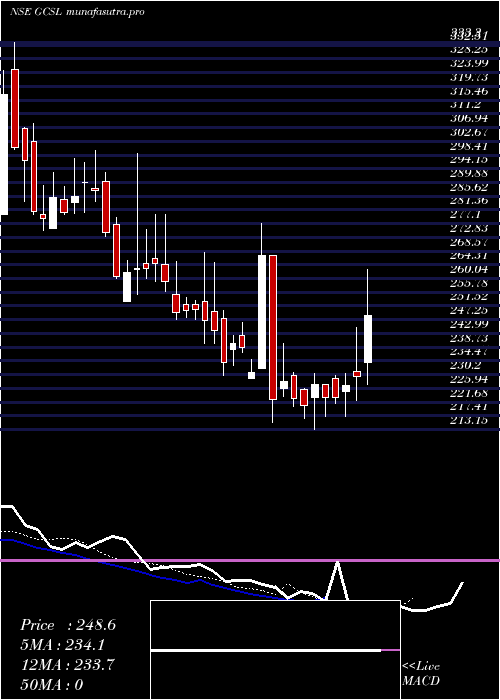500x700 pixels.
Task: Click the 225.94 price axis label
Action: 469,379
